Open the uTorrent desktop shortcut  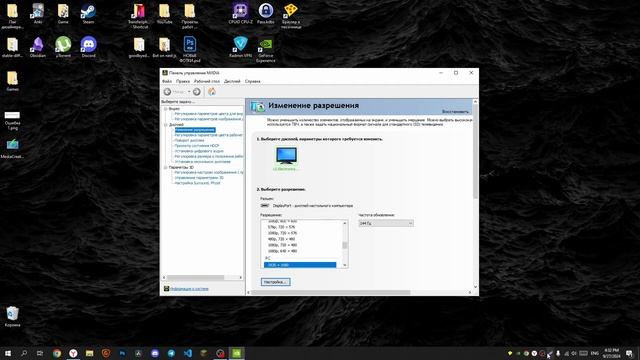(63, 47)
